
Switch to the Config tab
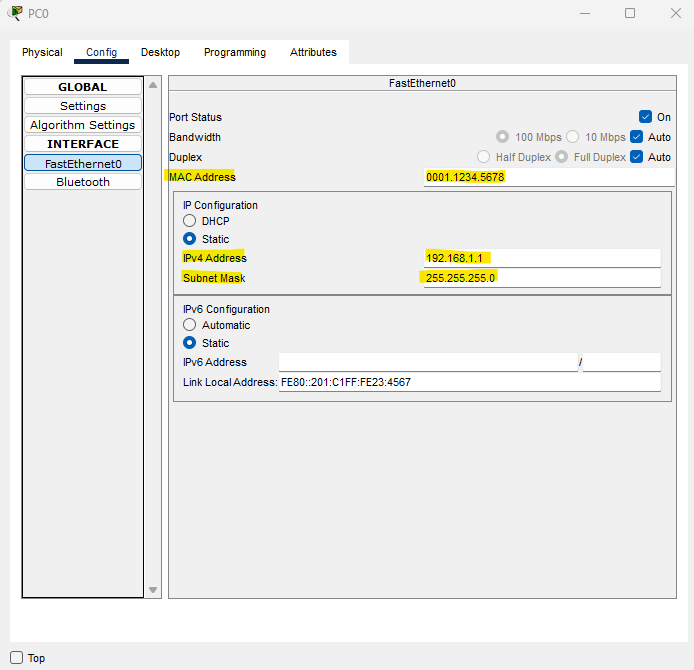(x=101, y=52)
